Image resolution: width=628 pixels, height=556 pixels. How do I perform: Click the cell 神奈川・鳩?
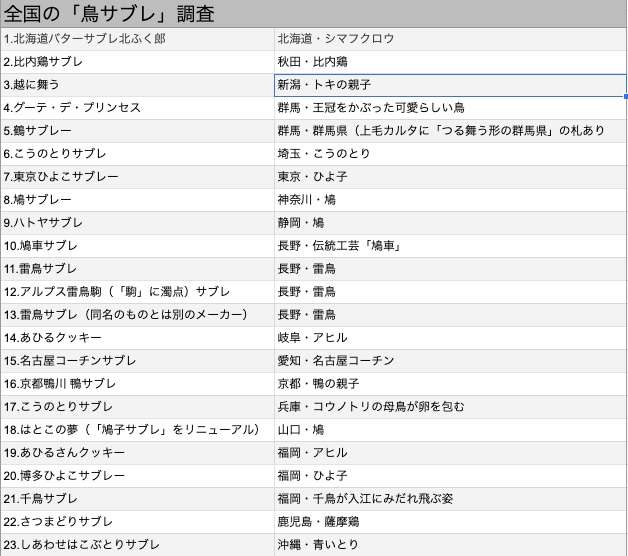click(x=451, y=200)
